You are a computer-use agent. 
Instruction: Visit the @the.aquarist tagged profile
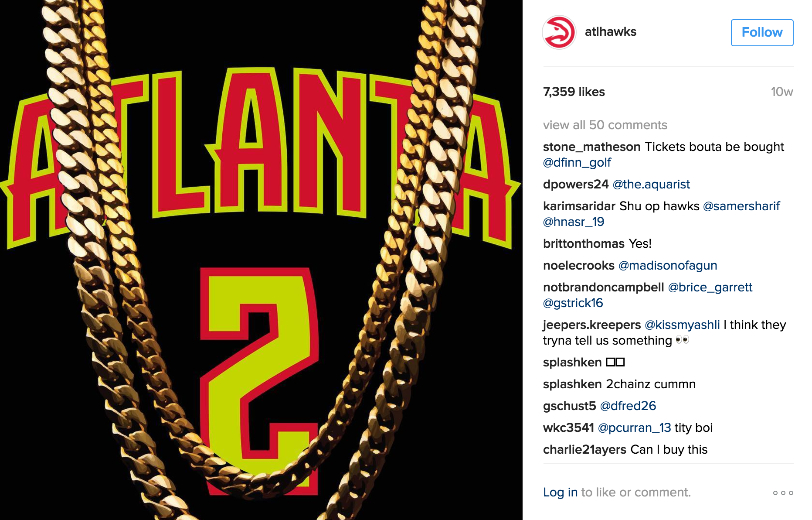[x=651, y=185]
